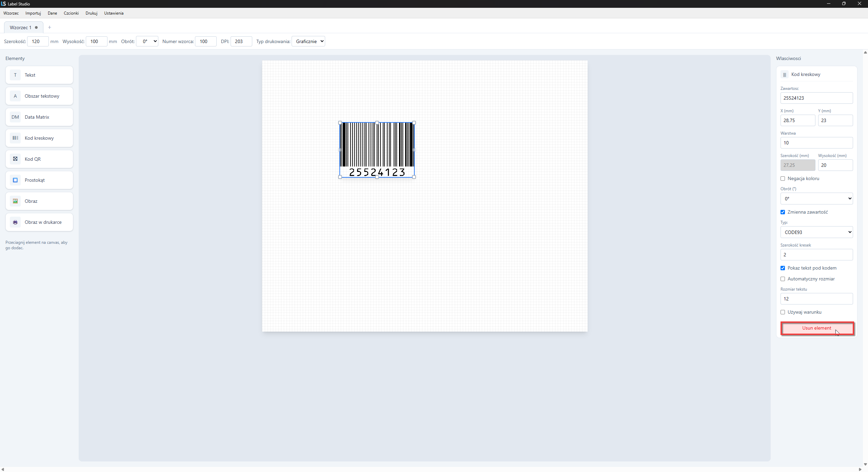Click the Kod QR element icon
The image size is (868, 472).
pos(15,159)
